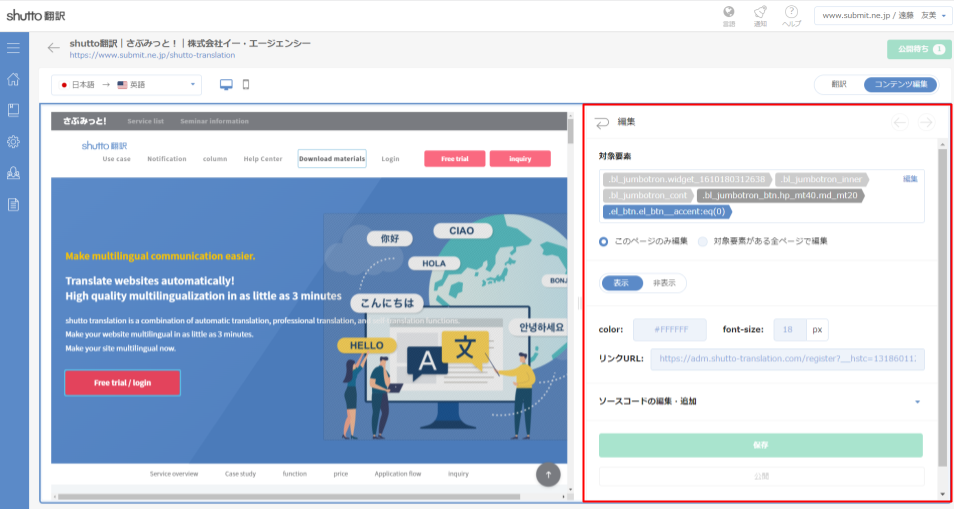Viewport: 954px width, 524px height.
Task: Select .bl_jumbotron_inner selector tag
Action: point(821,180)
